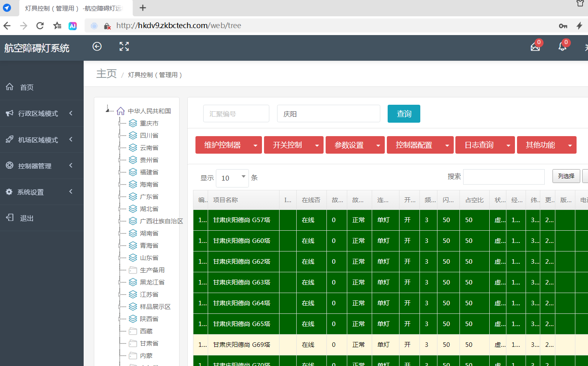Open the new browser tab button
Screen dimensions: 588x366
[x=143, y=8]
